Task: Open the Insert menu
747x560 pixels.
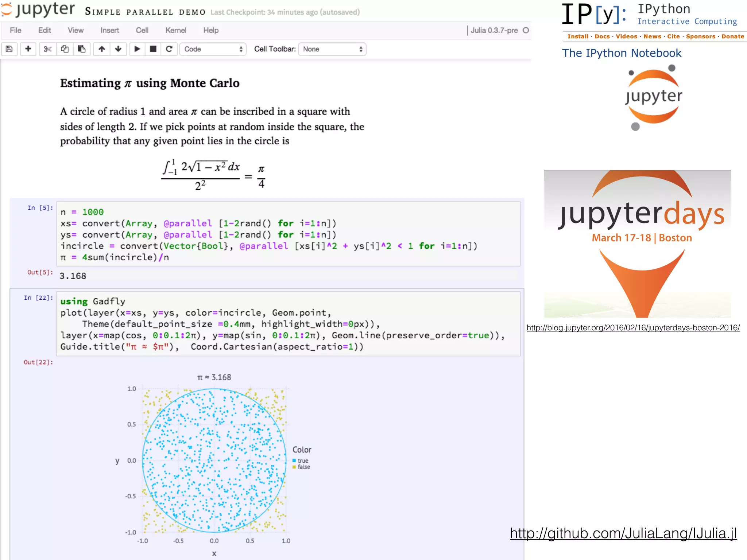Action: 110,30
